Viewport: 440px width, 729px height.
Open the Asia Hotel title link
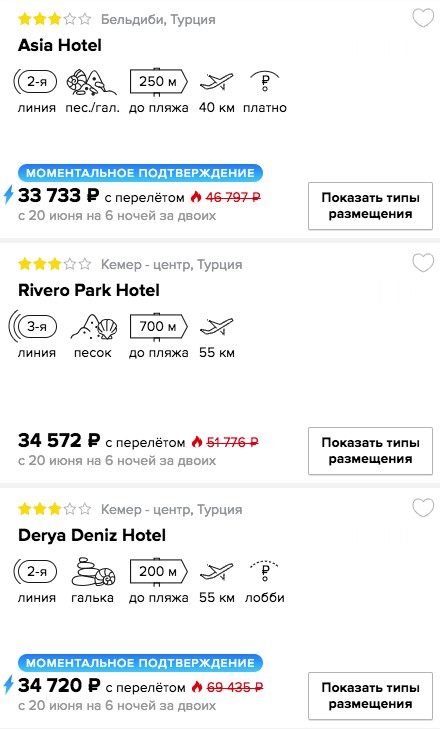[60, 45]
